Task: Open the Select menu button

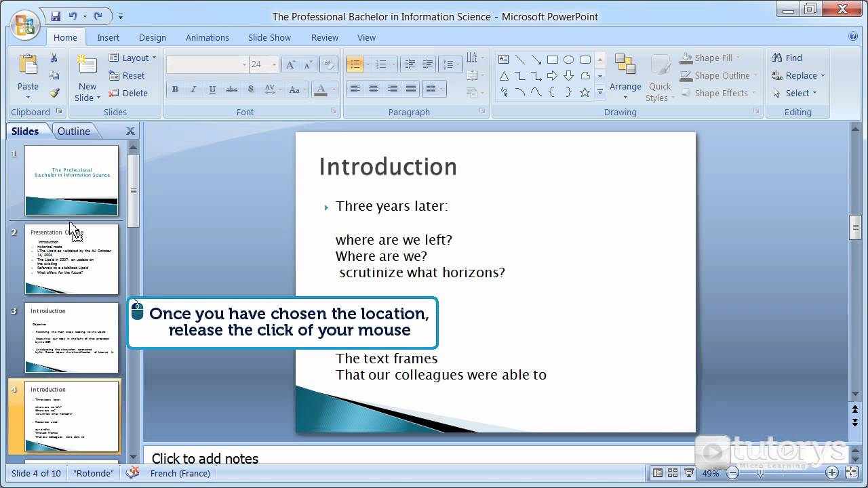Action: pos(794,93)
